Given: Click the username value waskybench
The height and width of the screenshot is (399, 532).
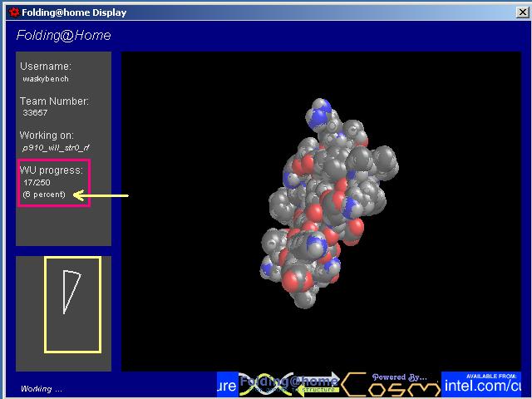Looking at the screenshot, I should pos(46,79).
